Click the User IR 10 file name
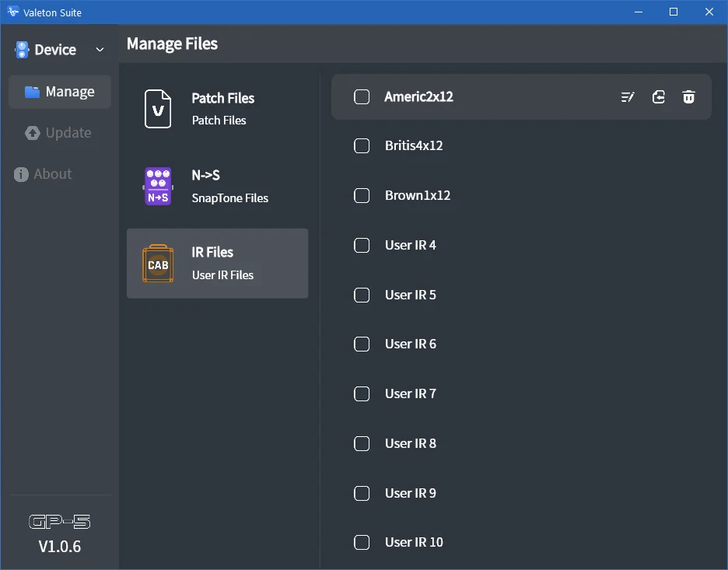728x570 pixels. tap(414, 542)
